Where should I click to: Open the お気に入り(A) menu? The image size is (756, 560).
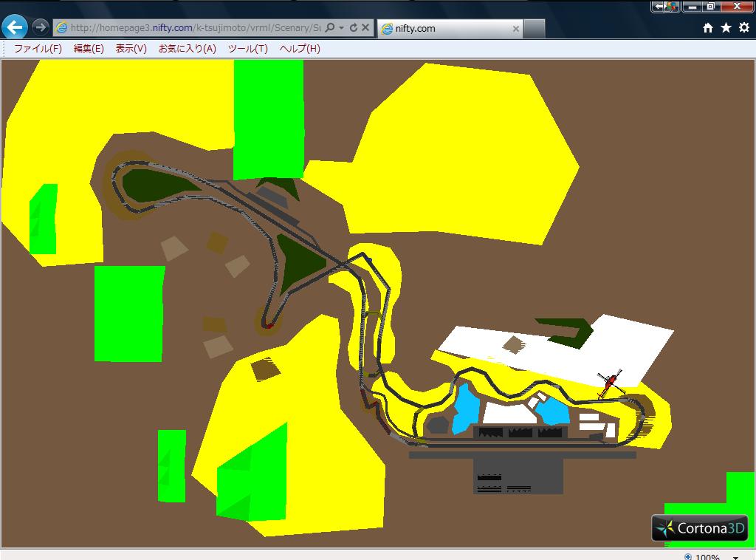(187, 49)
